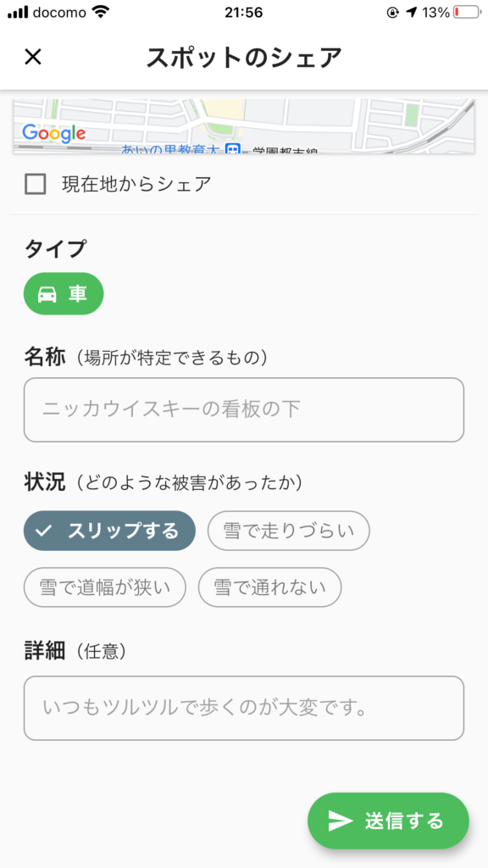
Task: Focus the 名称 name input field
Action: pyautogui.click(x=244, y=409)
